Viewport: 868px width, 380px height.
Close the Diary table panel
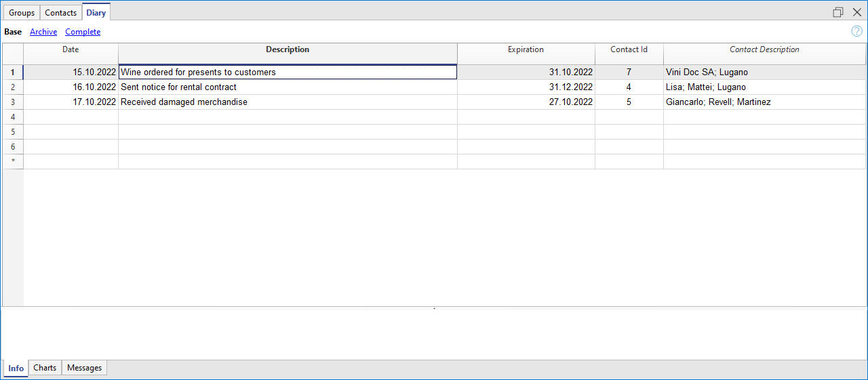coord(856,12)
